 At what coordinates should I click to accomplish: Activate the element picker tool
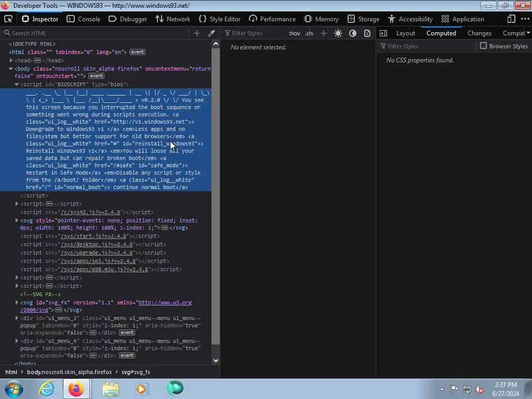coord(8,19)
